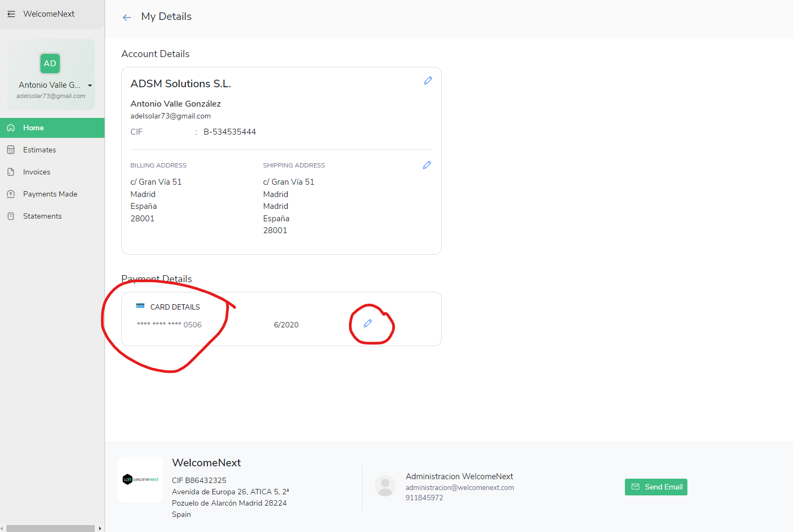Click the WelcomeNext company logo thumbnail
The width and height of the screenshot is (793, 532).
(x=140, y=479)
